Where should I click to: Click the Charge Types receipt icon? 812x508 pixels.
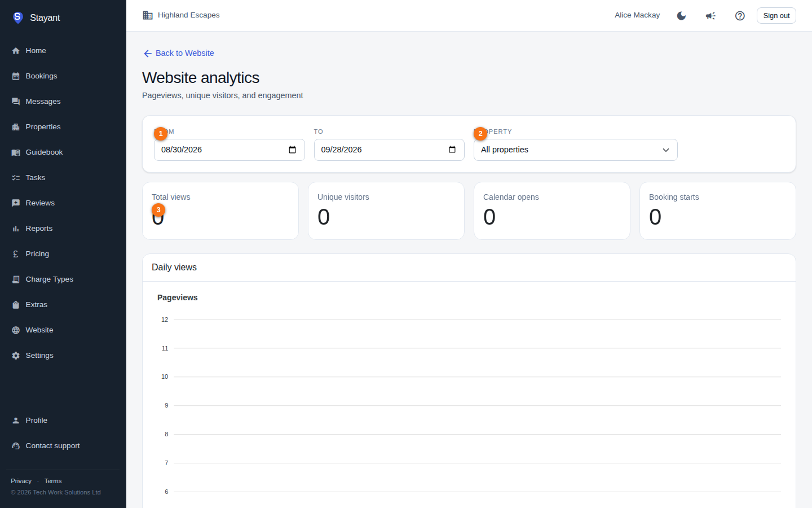(16, 279)
